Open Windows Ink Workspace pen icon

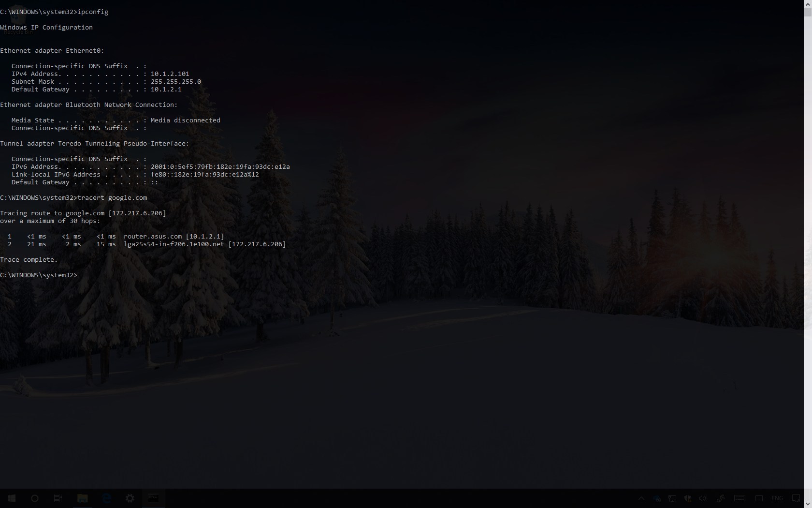coord(720,498)
